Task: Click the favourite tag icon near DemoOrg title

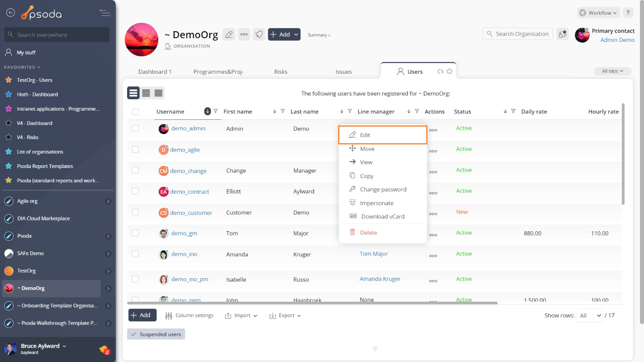Action: pyautogui.click(x=259, y=34)
